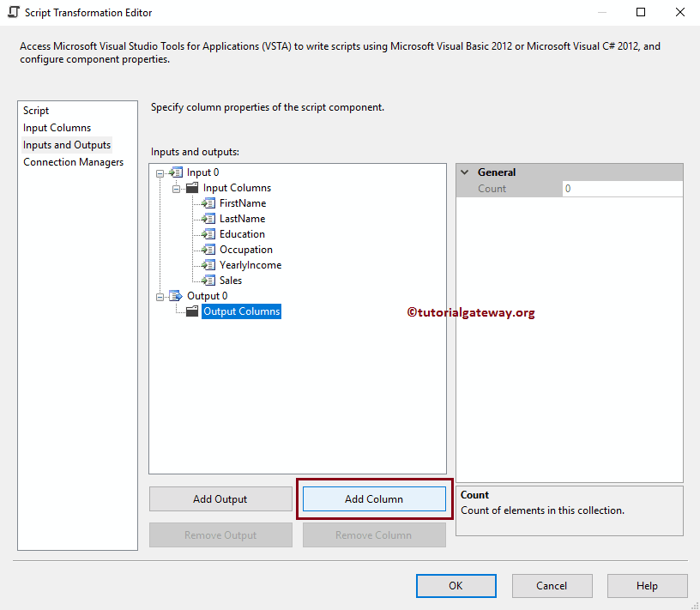Screen dimensions: 700x610
Task: Open the Connection Managers page
Action: click(73, 161)
